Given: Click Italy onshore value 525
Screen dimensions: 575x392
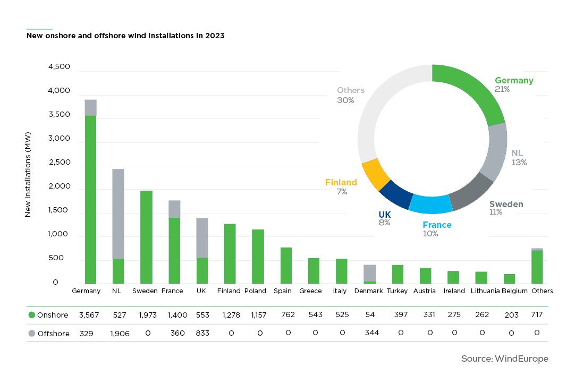Looking at the screenshot, I should (x=342, y=314).
